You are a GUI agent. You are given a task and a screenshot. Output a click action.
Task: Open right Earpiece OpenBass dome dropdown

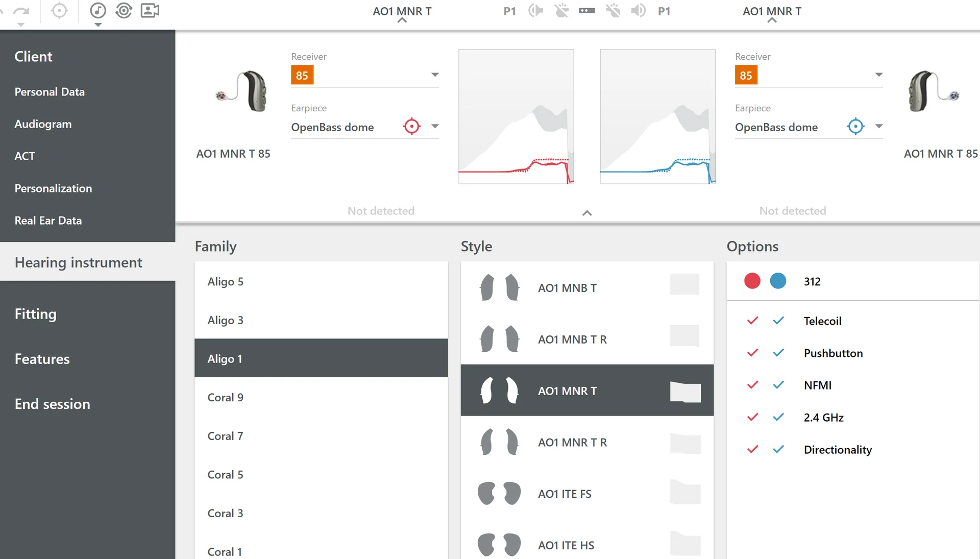tap(879, 127)
